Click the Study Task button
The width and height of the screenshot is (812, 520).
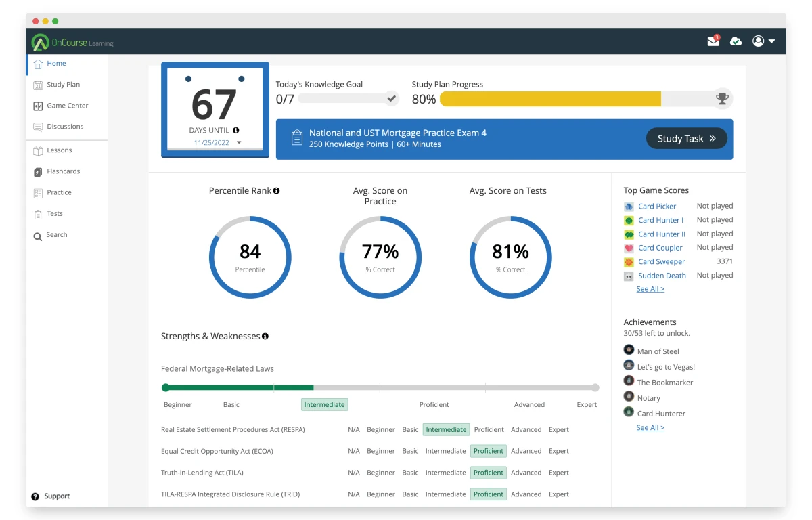point(686,139)
